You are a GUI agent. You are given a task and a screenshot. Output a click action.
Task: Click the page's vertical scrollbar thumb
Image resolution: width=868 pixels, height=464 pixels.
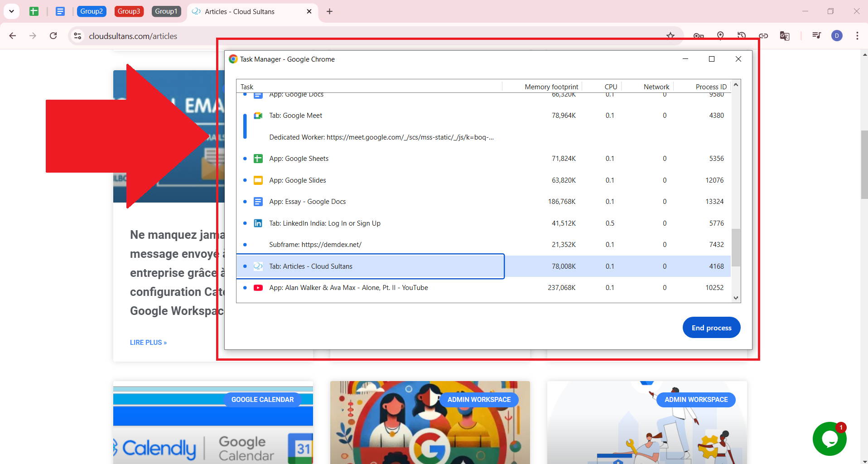(864, 164)
